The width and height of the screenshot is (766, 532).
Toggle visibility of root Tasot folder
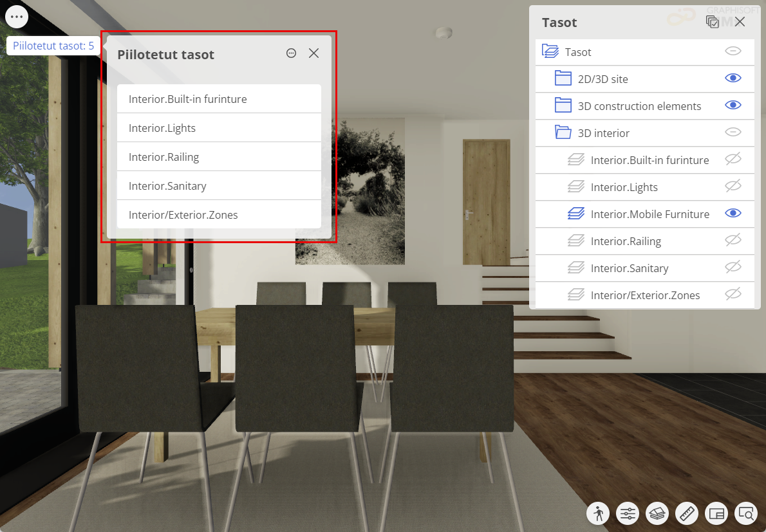pos(733,51)
